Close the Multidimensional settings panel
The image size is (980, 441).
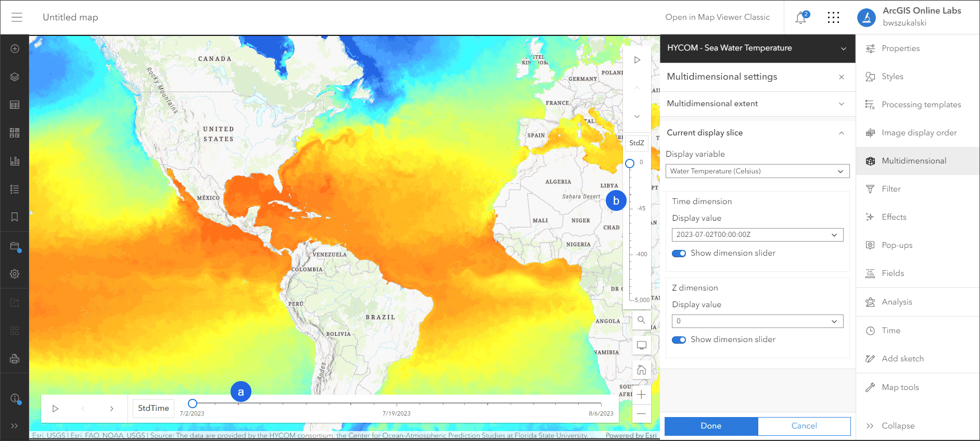click(x=842, y=77)
